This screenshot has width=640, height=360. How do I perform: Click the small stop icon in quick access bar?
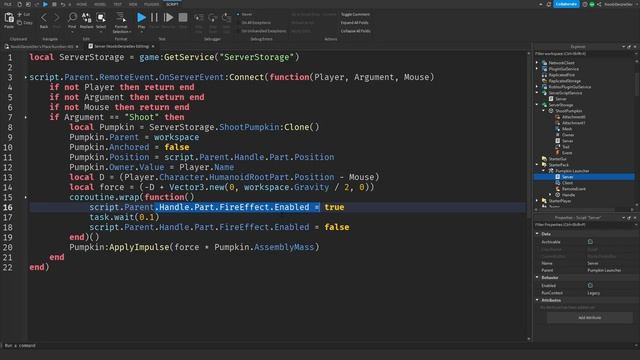(54, 4)
